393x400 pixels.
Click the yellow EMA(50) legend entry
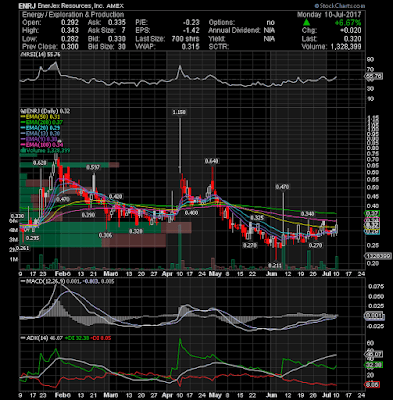40,117
